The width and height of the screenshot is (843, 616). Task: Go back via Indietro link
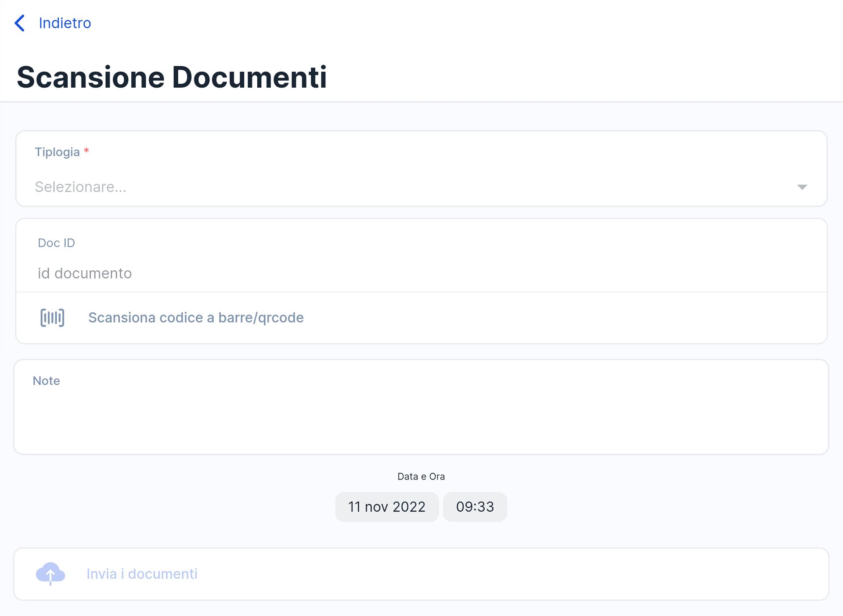65,23
